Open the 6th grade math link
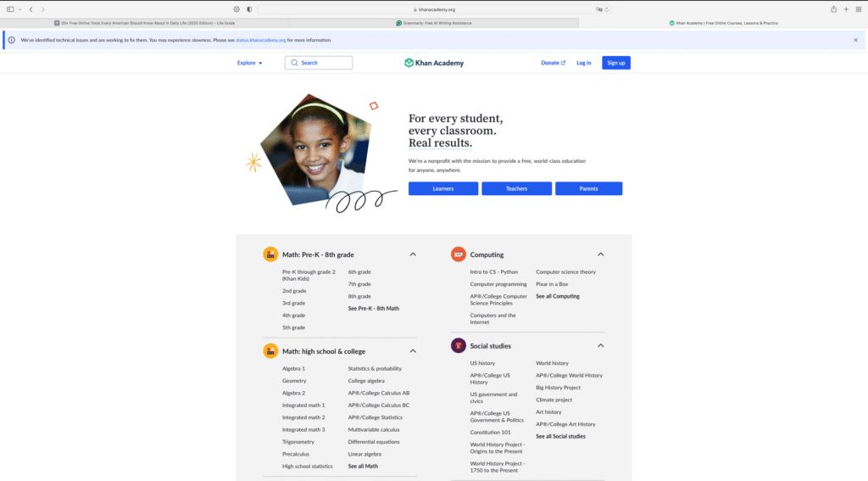Viewport: 868px width, 481px height. pos(359,272)
